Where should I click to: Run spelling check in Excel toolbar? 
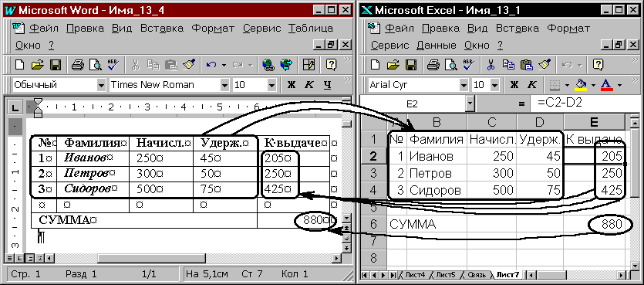(x=468, y=65)
